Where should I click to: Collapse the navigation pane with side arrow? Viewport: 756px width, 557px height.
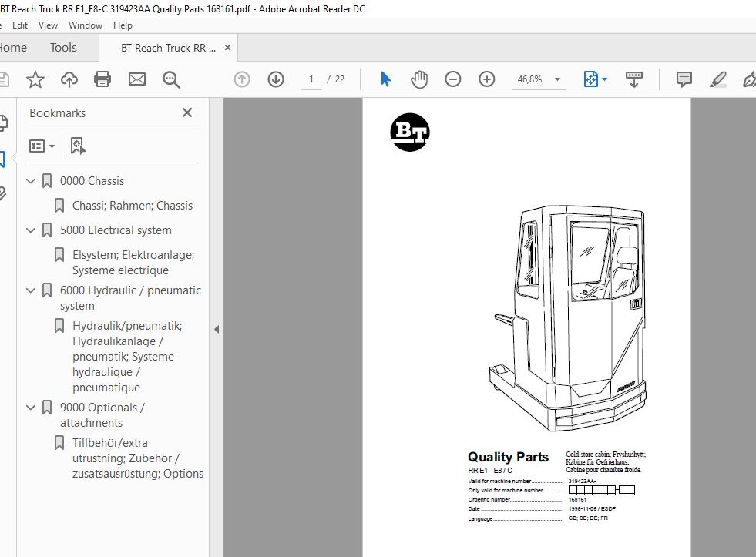217,329
